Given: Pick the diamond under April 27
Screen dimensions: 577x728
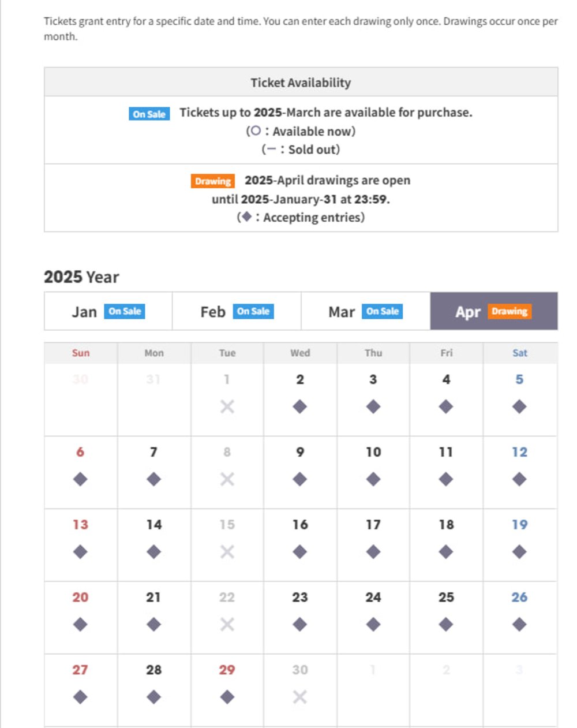Looking at the screenshot, I should [80, 697].
